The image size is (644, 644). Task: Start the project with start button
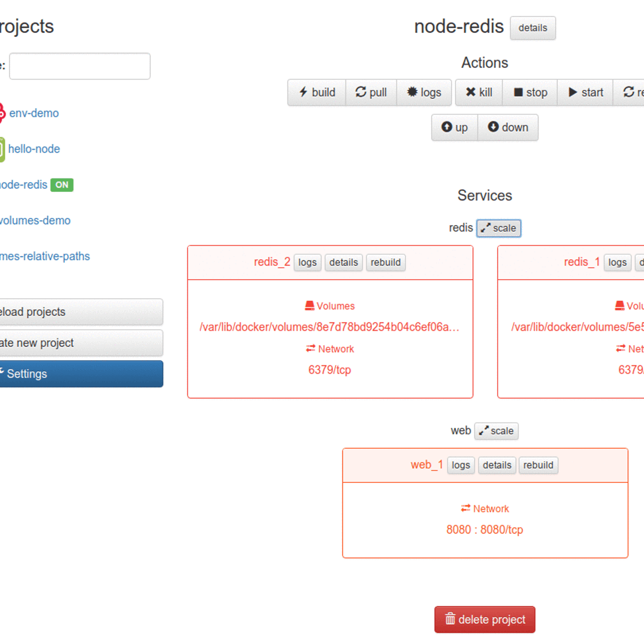[x=585, y=93]
